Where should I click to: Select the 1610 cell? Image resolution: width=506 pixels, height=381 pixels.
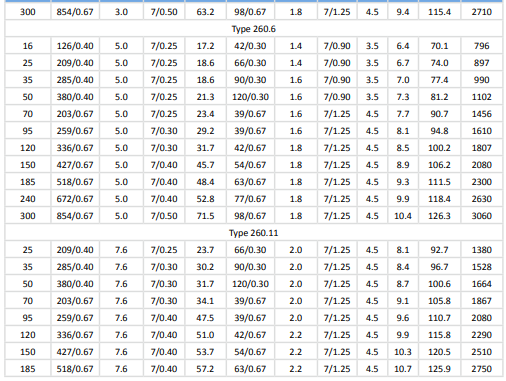tap(482, 131)
